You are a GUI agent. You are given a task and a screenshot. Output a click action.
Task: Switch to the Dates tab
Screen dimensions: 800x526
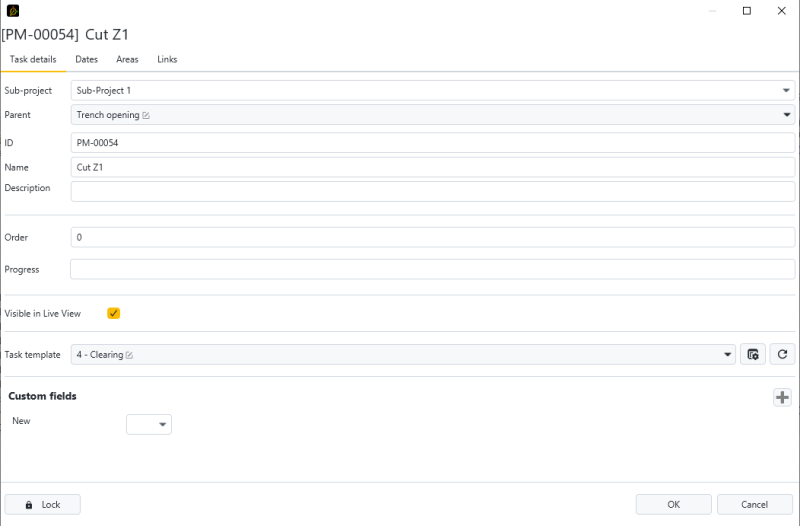coord(86,60)
